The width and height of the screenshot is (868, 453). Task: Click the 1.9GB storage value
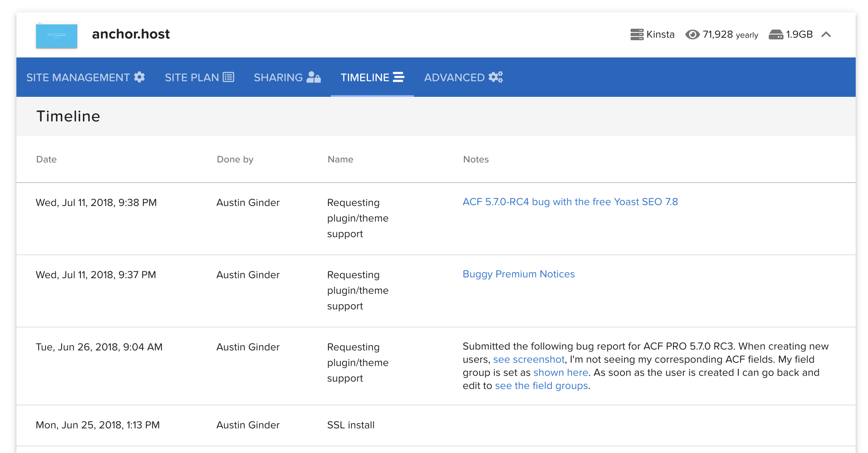(799, 34)
